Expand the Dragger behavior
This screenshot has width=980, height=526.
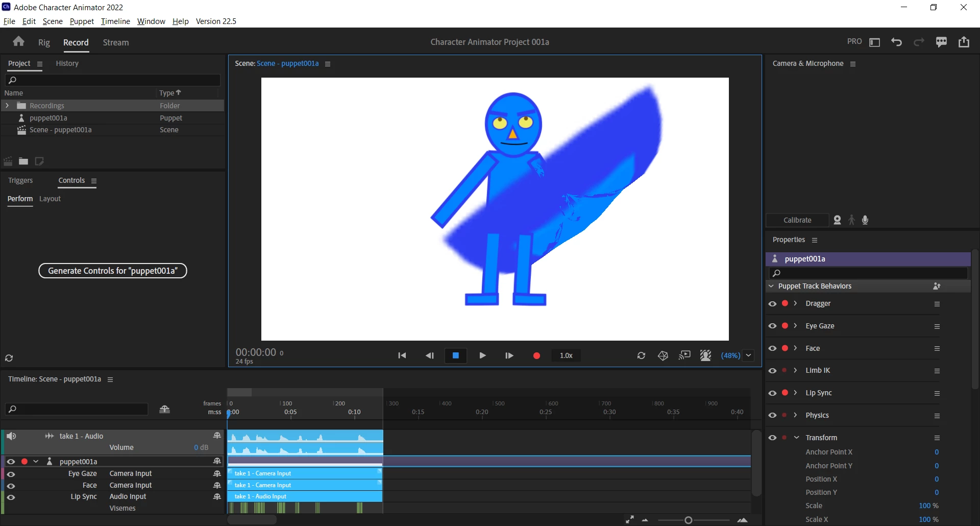pos(795,303)
